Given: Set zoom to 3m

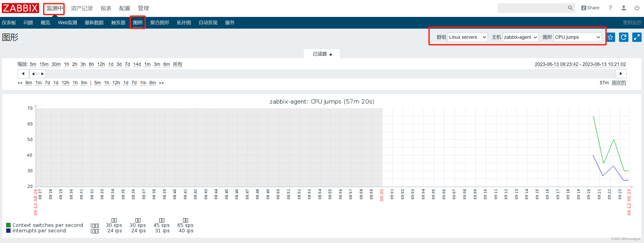Looking at the screenshot, I should (157, 64).
